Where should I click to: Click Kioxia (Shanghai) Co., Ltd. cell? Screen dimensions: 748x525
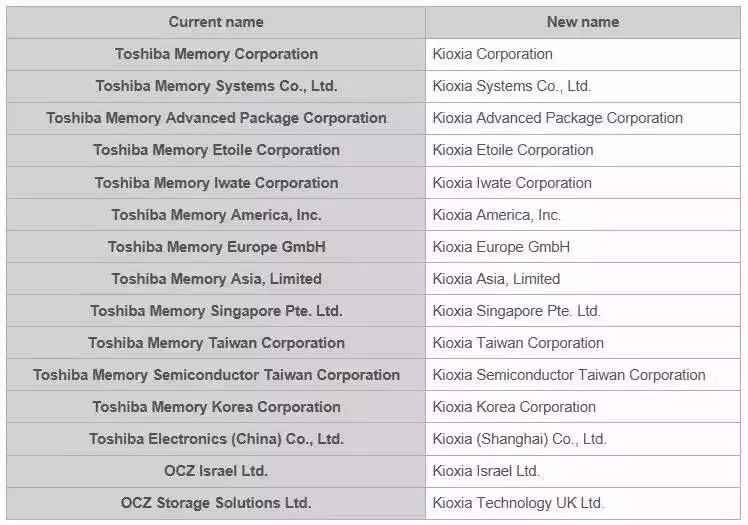520,439
